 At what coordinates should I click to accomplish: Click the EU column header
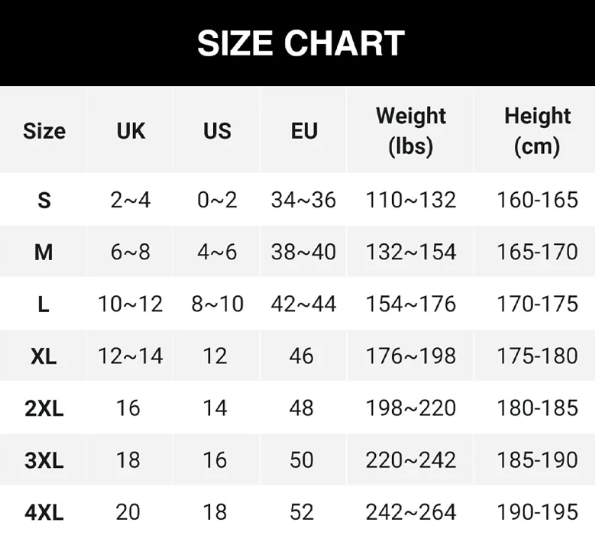304,131
